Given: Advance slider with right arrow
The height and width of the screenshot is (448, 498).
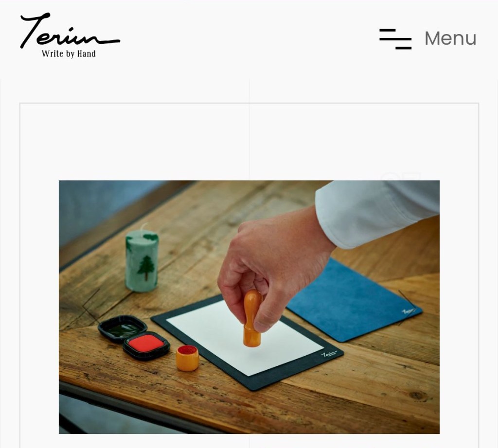Looking at the screenshot, I should pos(408,308).
